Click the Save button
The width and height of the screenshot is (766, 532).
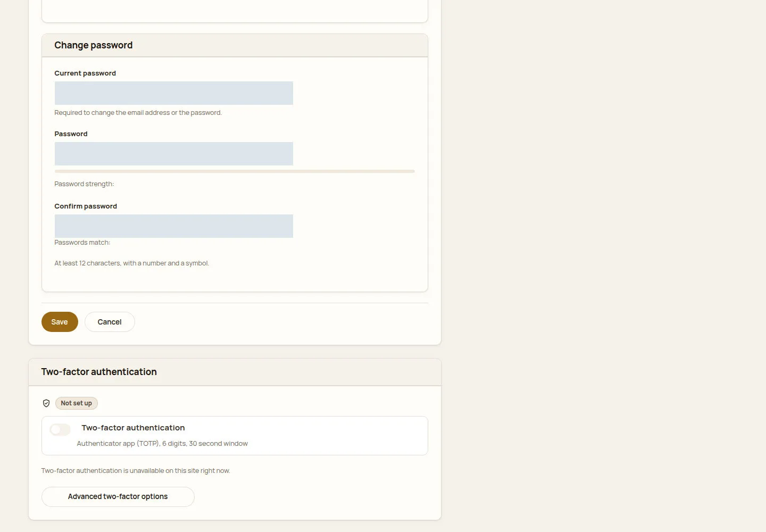click(60, 322)
